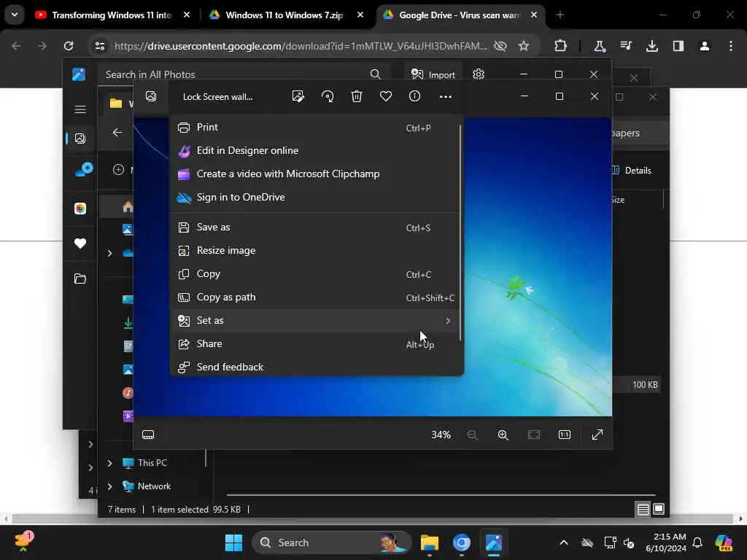Click Details button in File Explorer
Viewport: 747px width, 560px height.
[x=631, y=171]
